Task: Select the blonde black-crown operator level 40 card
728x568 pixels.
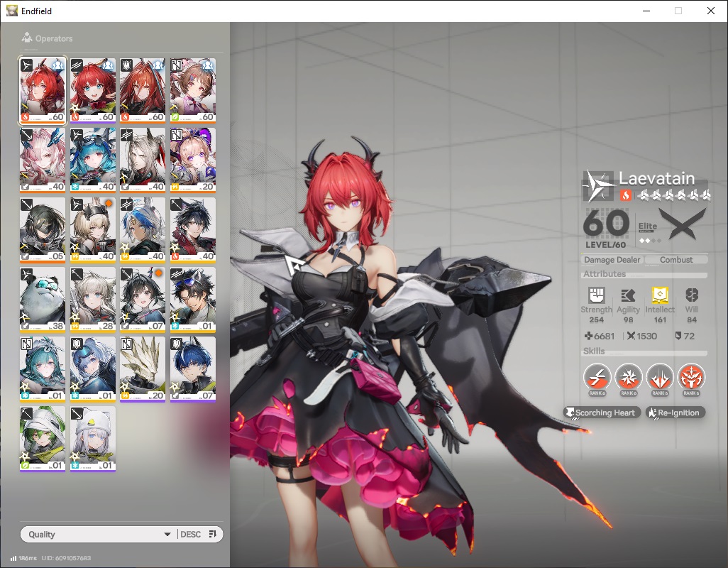Action: tap(93, 230)
